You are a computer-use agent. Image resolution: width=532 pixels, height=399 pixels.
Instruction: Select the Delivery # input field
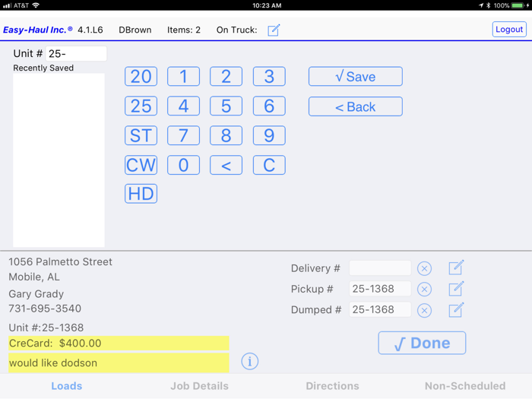pos(380,268)
